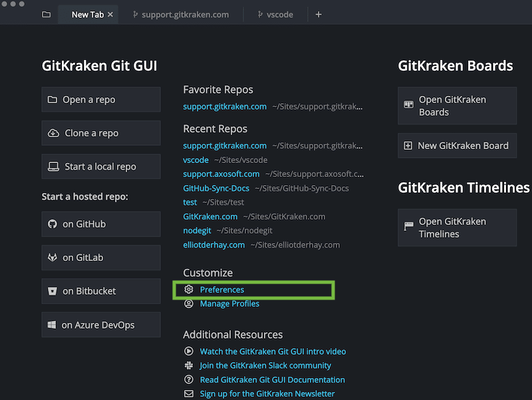The image size is (532, 400).
Task: Click the Clone a repo button
Action: point(101,133)
